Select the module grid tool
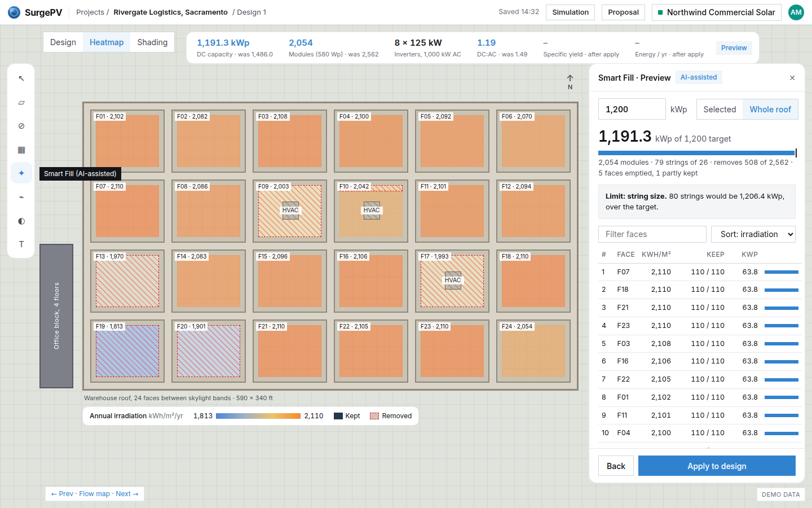 click(x=21, y=150)
